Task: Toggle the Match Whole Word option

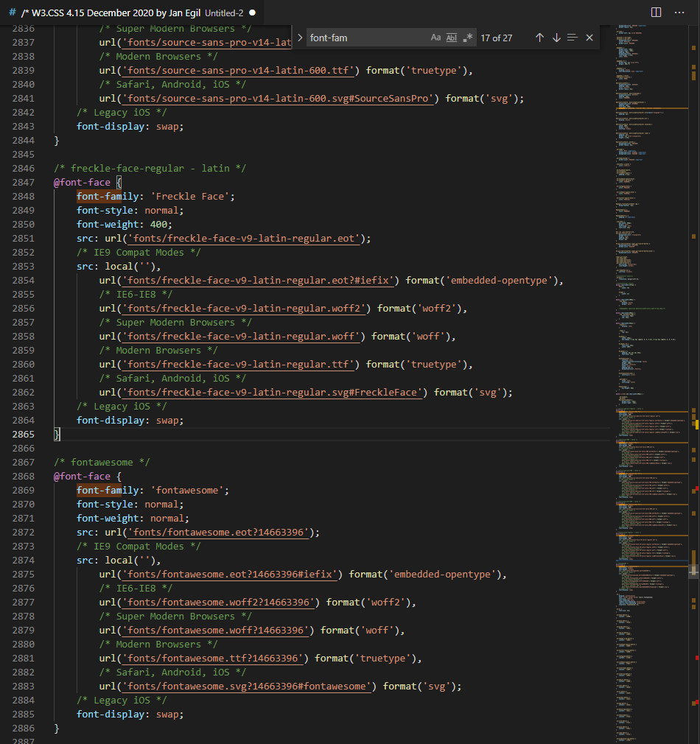Action: (x=452, y=38)
